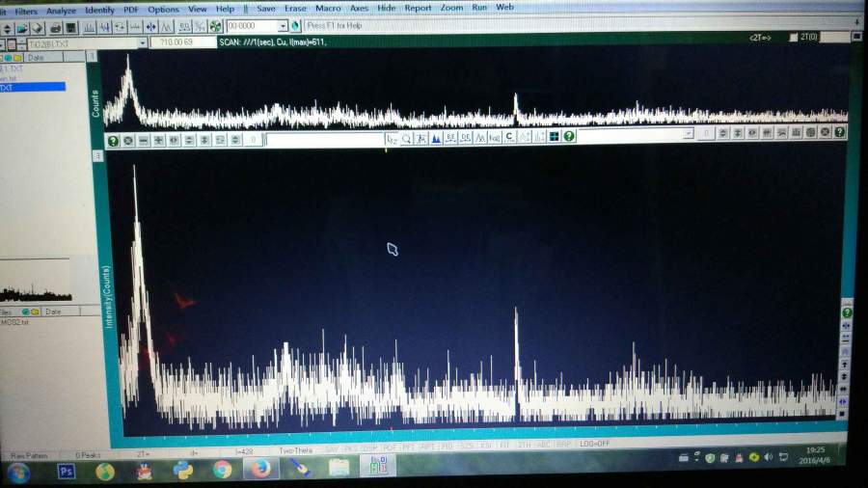The image size is (868, 488).
Task: Open the Identify menu
Action: click(x=99, y=10)
